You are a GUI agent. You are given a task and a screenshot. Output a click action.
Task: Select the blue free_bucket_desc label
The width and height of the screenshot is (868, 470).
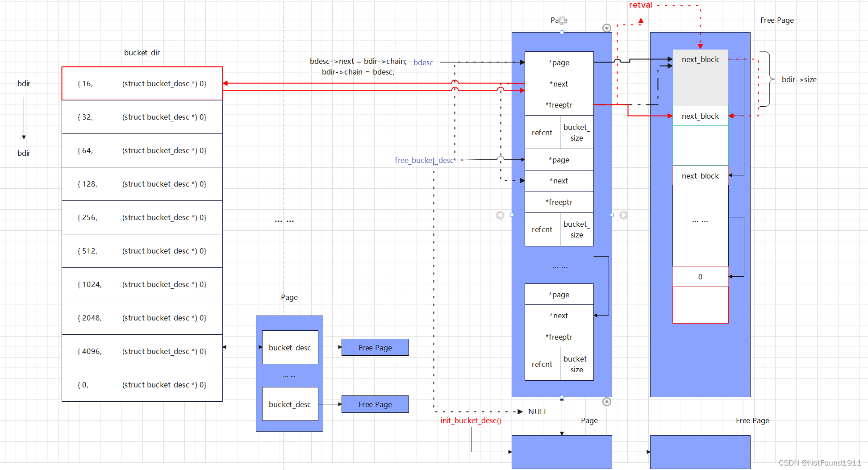click(x=424, y=160)
